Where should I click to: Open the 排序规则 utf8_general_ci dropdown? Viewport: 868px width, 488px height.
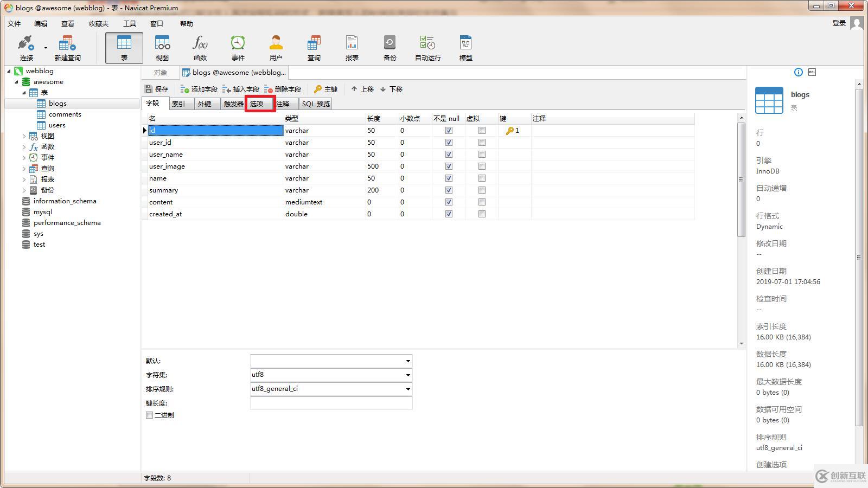407,389
